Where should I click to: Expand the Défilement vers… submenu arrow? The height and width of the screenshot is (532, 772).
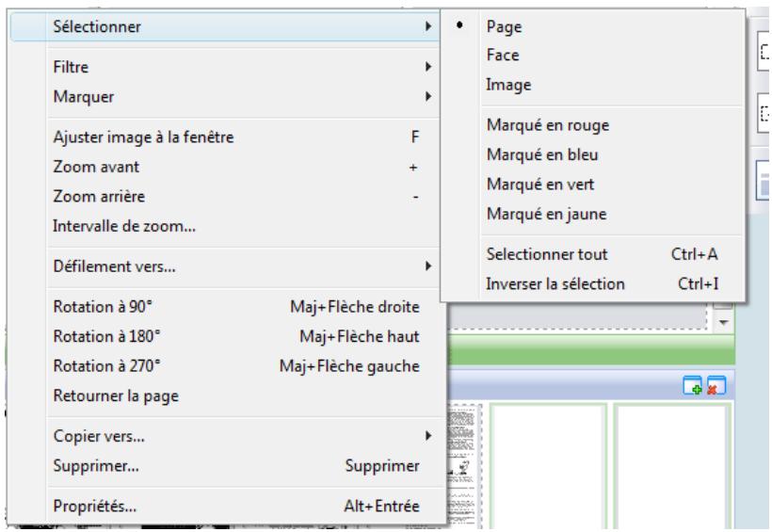tap(428, 266)
